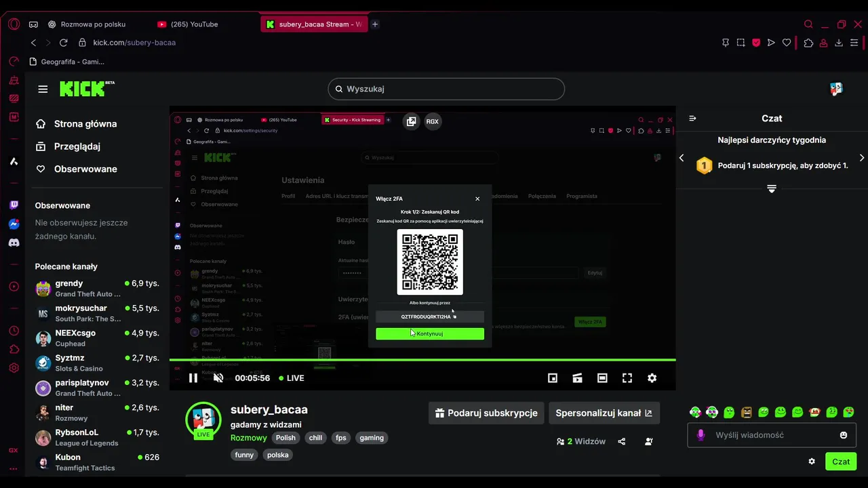Collapse the chat panel
The height and width of the screenshot is (488, 868).
692,119
